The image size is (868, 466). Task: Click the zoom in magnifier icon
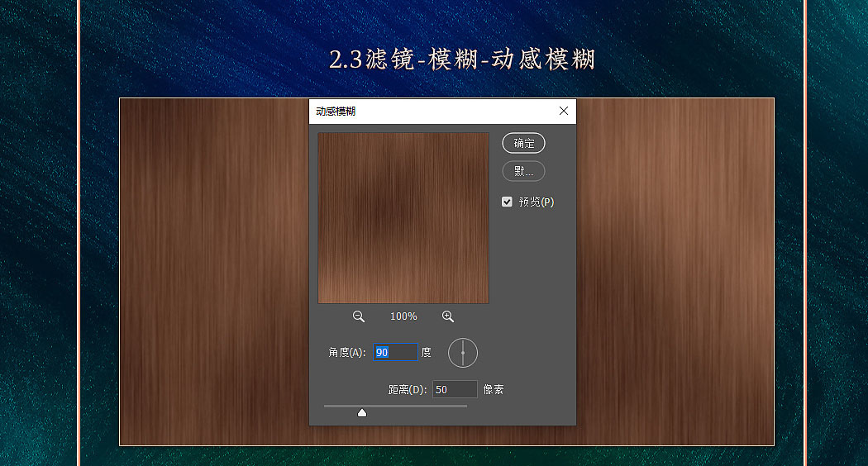pyautogui.click(x=448, y=316)
